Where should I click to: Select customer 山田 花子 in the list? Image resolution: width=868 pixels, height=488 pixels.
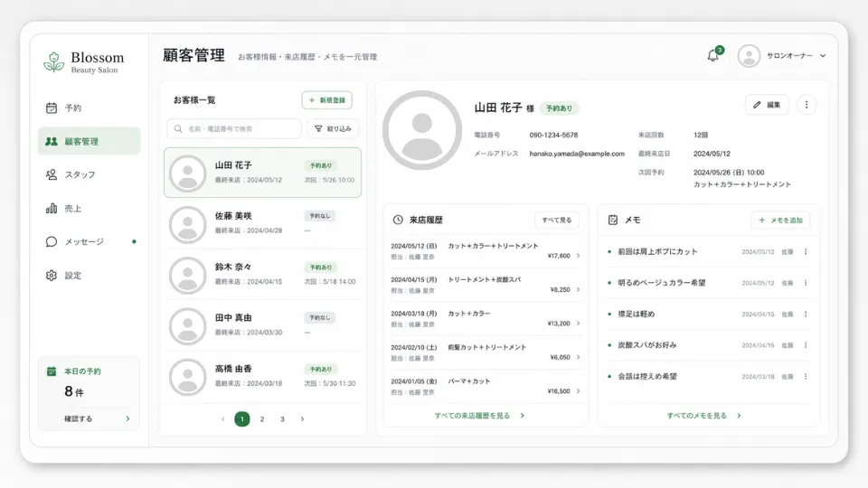click(x=262, y=173)
